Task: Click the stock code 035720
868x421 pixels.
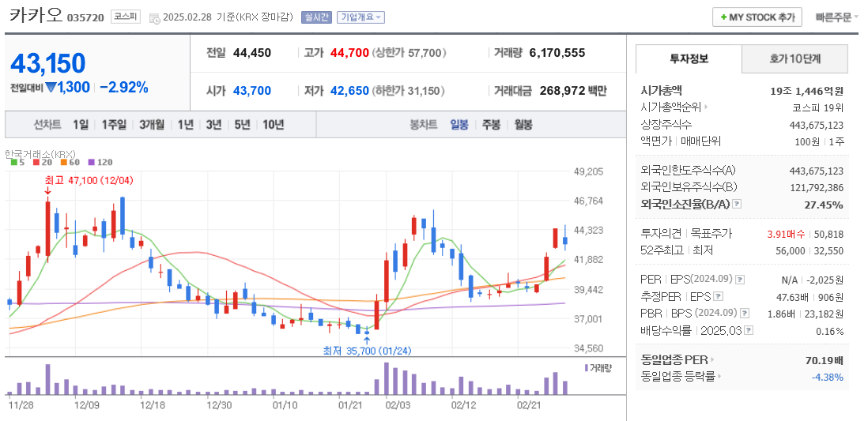Action: [x=86, y=17]
